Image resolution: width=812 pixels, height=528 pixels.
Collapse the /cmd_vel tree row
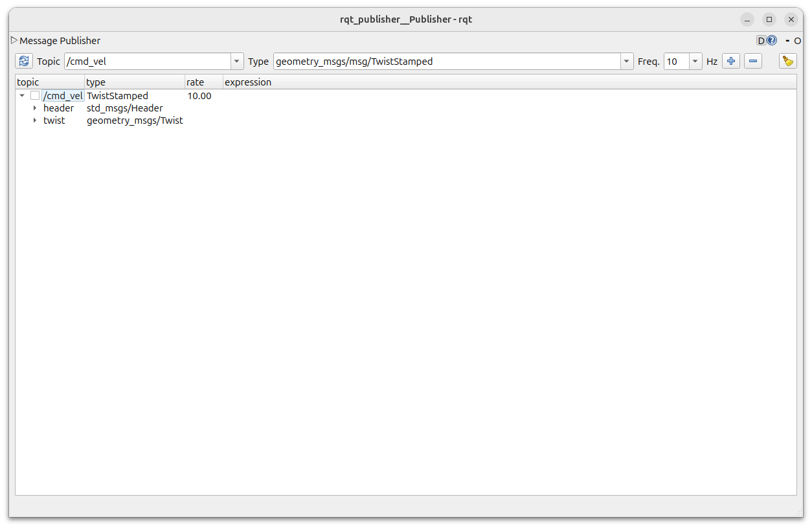tap(22, 96)
